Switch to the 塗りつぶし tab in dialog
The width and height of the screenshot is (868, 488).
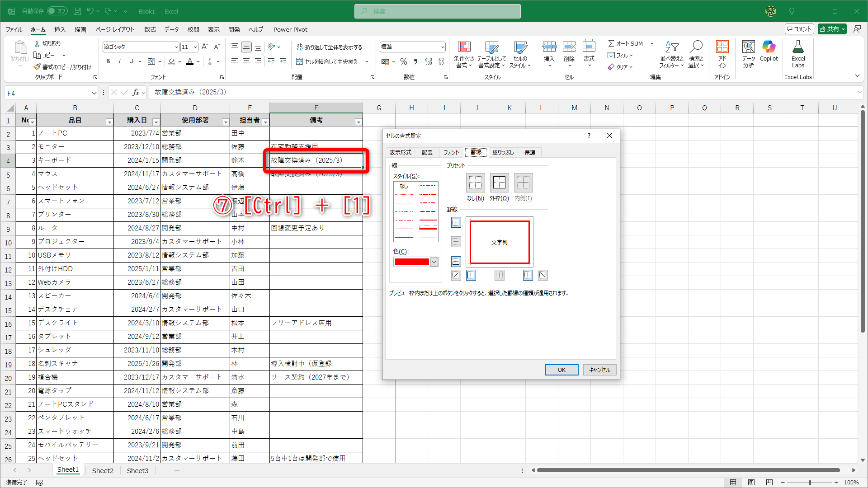coord(502,152)
